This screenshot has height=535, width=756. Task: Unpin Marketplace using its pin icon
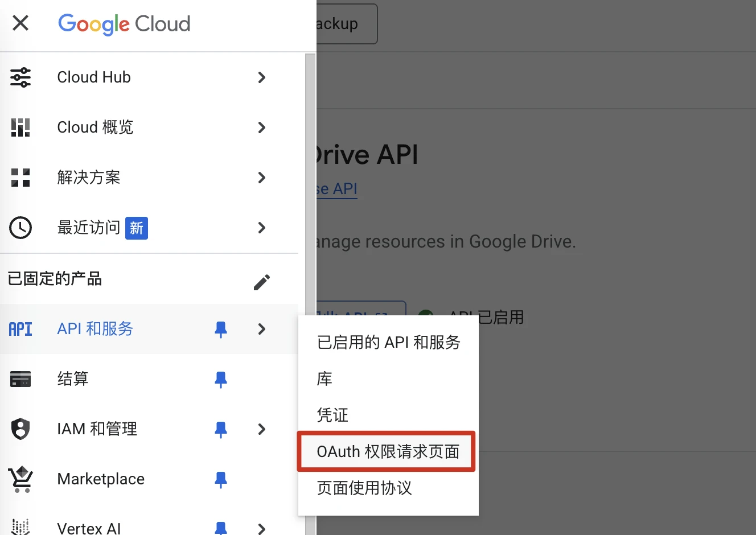click(x=221, y=480)
